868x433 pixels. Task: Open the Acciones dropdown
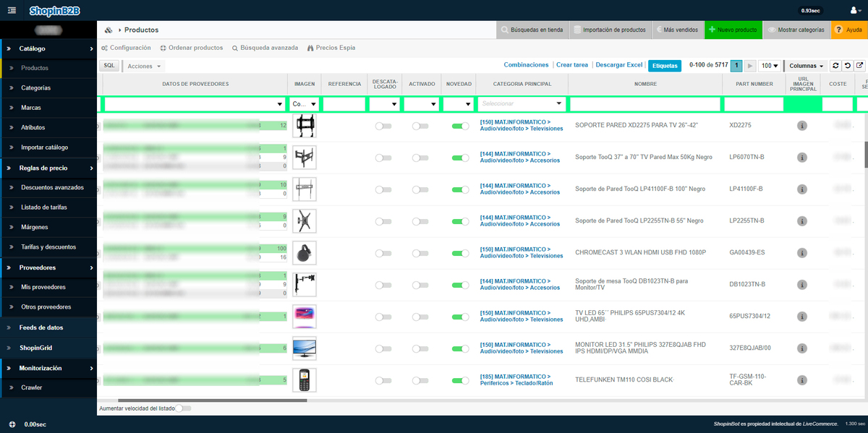click(x=144, y=66)
